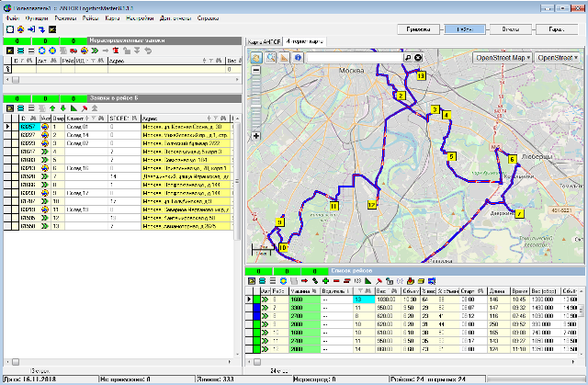Click the 123 renumber icon in trips list toolbar
588x385 pixels.
point(357,281)
